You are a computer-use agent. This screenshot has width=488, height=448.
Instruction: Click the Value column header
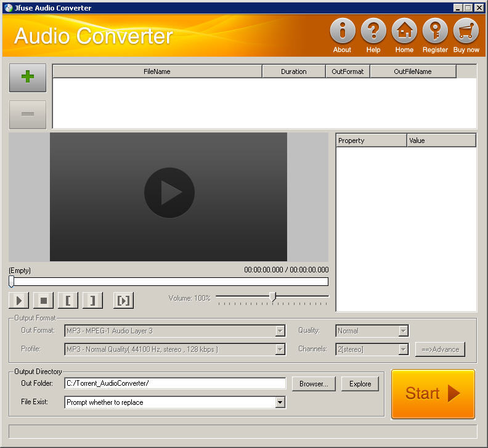pos(441,141)
